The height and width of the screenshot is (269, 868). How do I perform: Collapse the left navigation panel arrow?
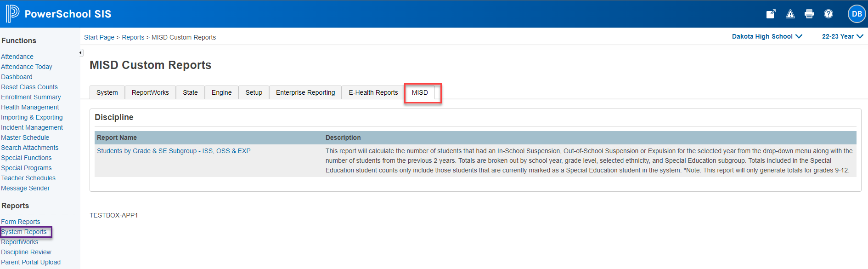[81, 53]
